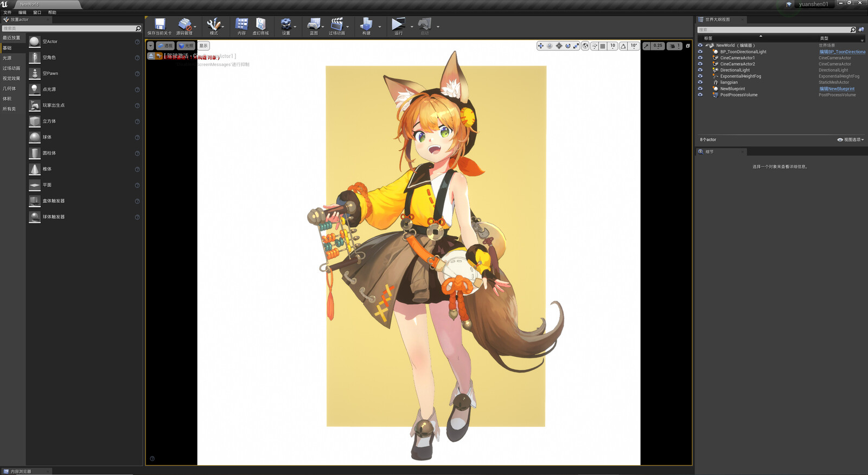Open the 编辑BP_ToonDirectiona blueprint link
Image resolution: width=868 pixels, height=475 pixels.
(843, 52)
